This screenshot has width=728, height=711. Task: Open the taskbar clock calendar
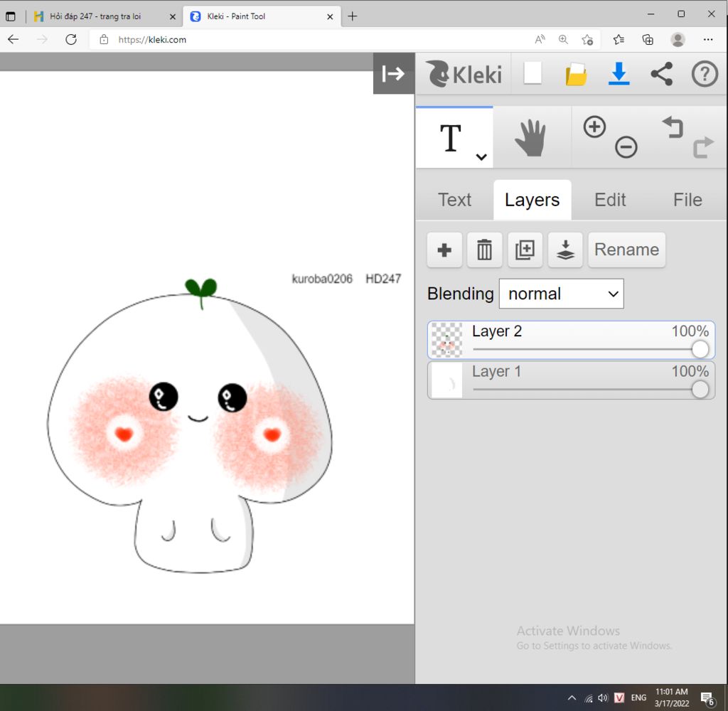(x=671, y=697)
